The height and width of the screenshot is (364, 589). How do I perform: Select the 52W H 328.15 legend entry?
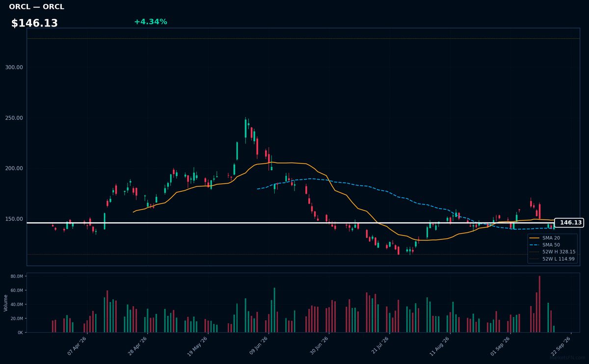(x=552, y=252)
